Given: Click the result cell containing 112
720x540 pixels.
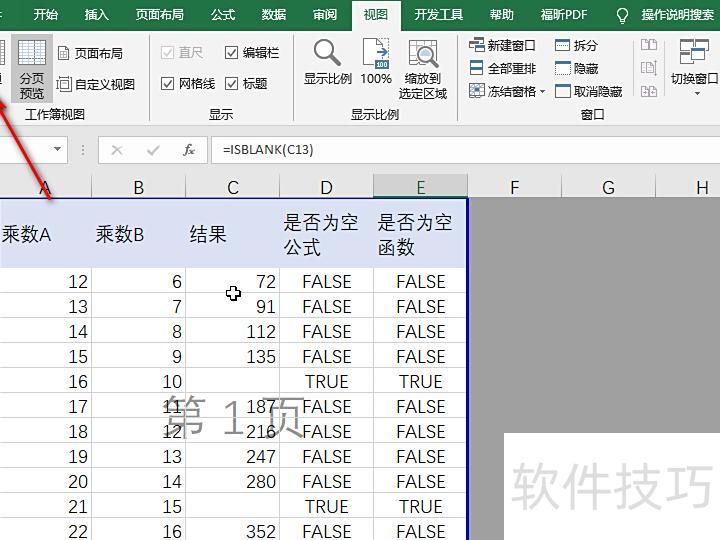Looking at the screenshot, I should click(x=233, y=331).
